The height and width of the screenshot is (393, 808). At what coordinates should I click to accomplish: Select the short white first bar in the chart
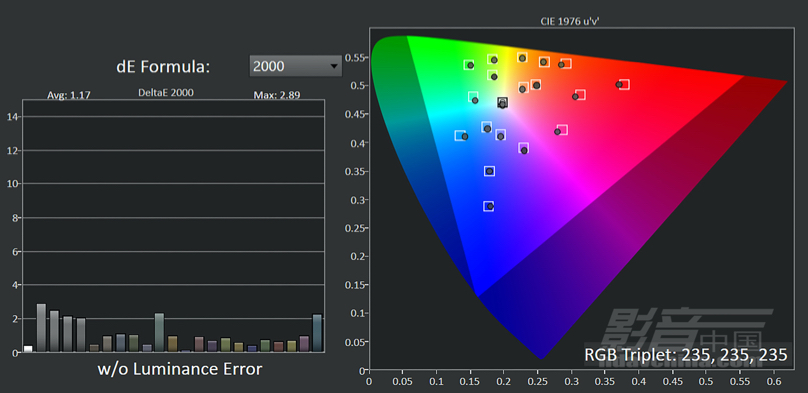[x=28, y=349]
